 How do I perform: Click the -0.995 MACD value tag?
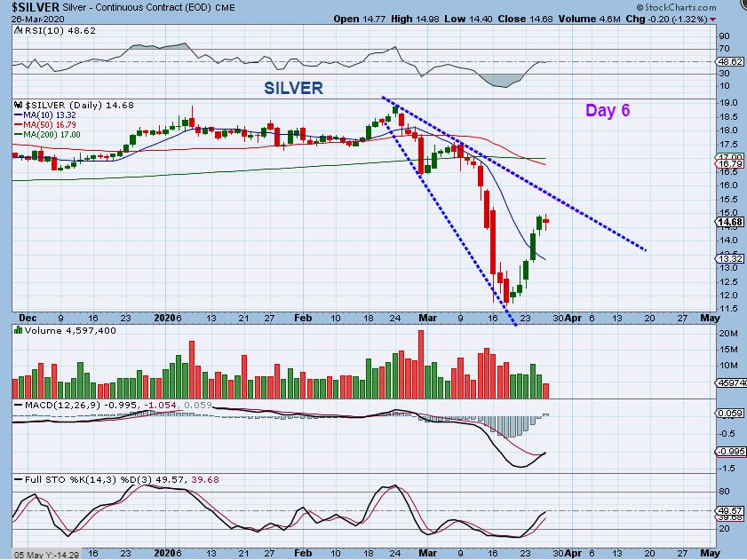(730, 452)
